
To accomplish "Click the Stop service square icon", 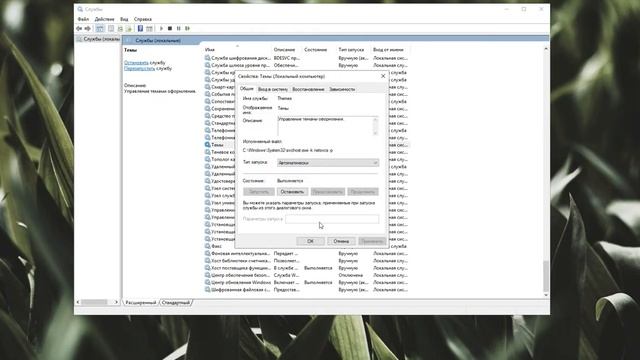I will (x=170, y=29).
